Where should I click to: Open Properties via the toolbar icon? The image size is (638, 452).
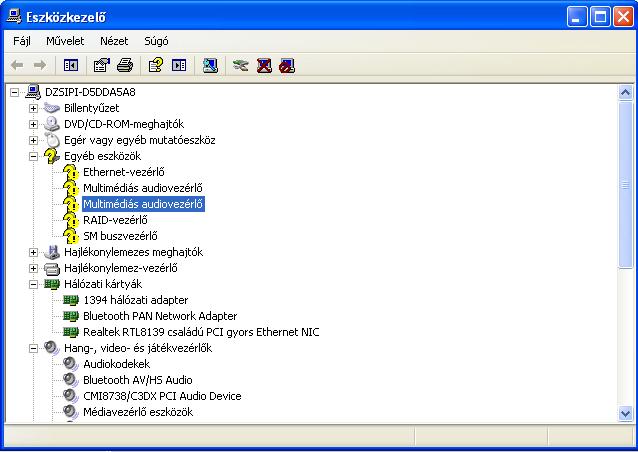(102, 65)
